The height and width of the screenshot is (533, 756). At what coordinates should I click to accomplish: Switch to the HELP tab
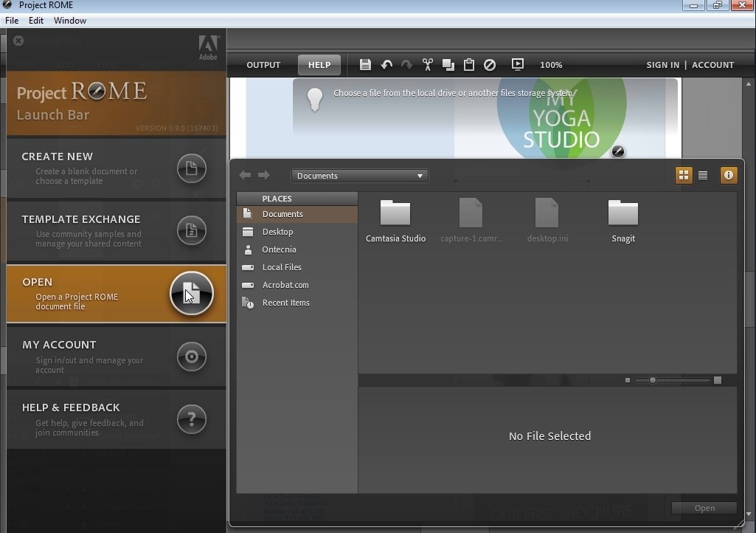pyautogui.click(x=319, y=65)
